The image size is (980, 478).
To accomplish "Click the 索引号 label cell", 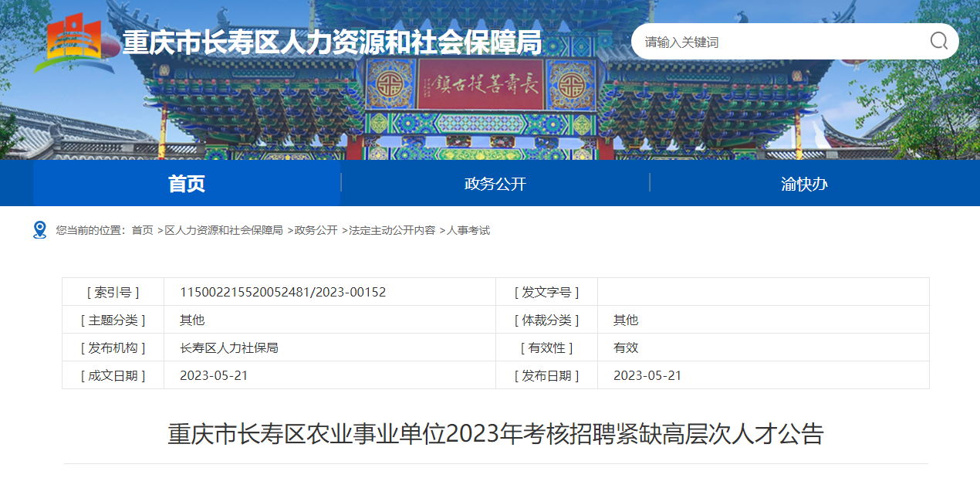I will pyautogui.click(x=113, y=292).
